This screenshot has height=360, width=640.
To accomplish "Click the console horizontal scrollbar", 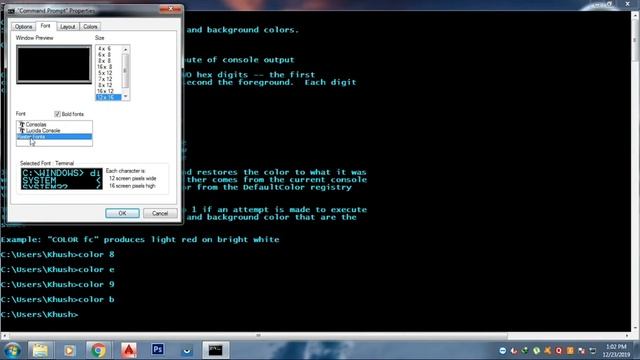I will (x=258, y=336).
